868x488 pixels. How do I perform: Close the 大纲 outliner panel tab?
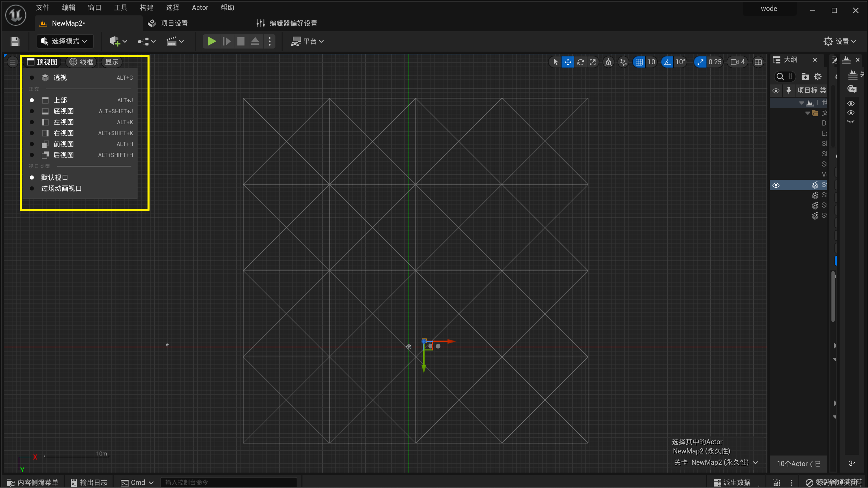click(815, 60)
